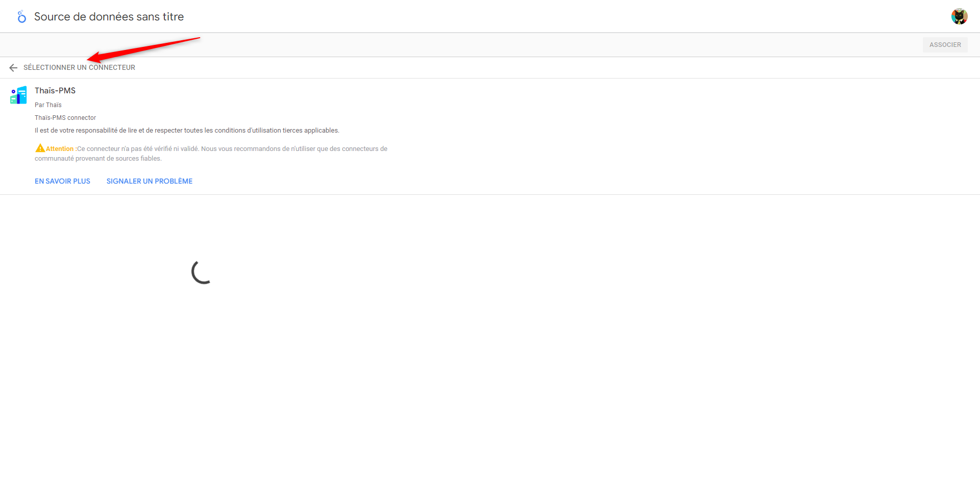This screenshot has width=980, height=482.
Task: Click the ASSOCIER button
Action: tap(945, 45)
